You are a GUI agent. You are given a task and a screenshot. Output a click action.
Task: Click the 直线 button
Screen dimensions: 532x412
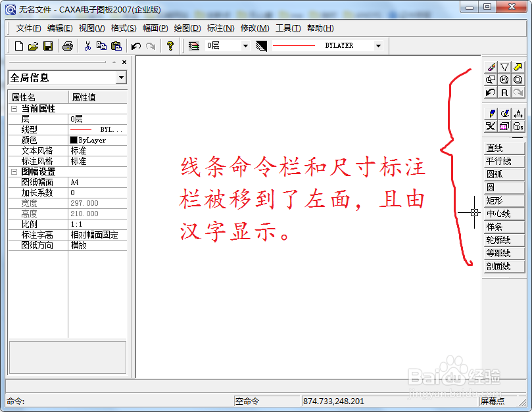(x=504, y=149)
